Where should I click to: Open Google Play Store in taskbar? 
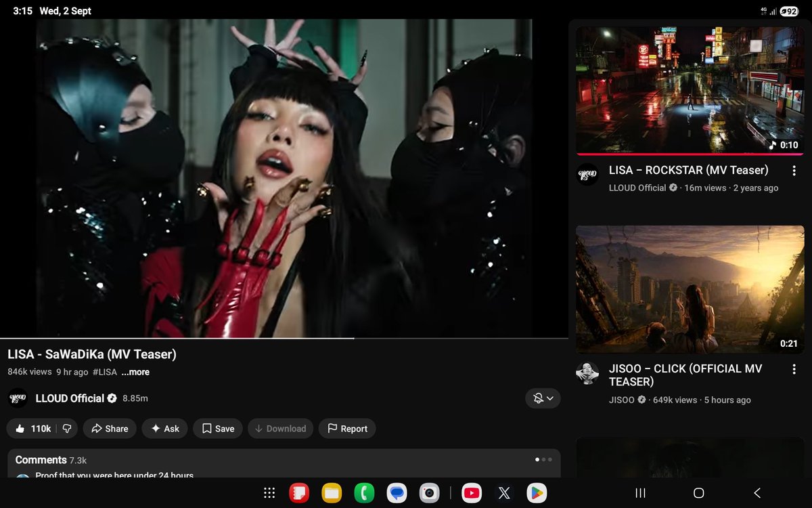(x=537, y=493)
